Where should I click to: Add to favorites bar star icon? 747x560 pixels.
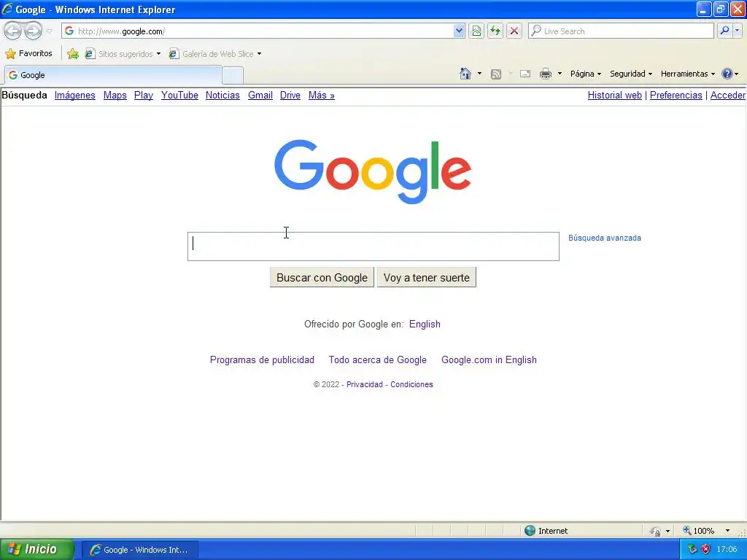click(73, 54)
